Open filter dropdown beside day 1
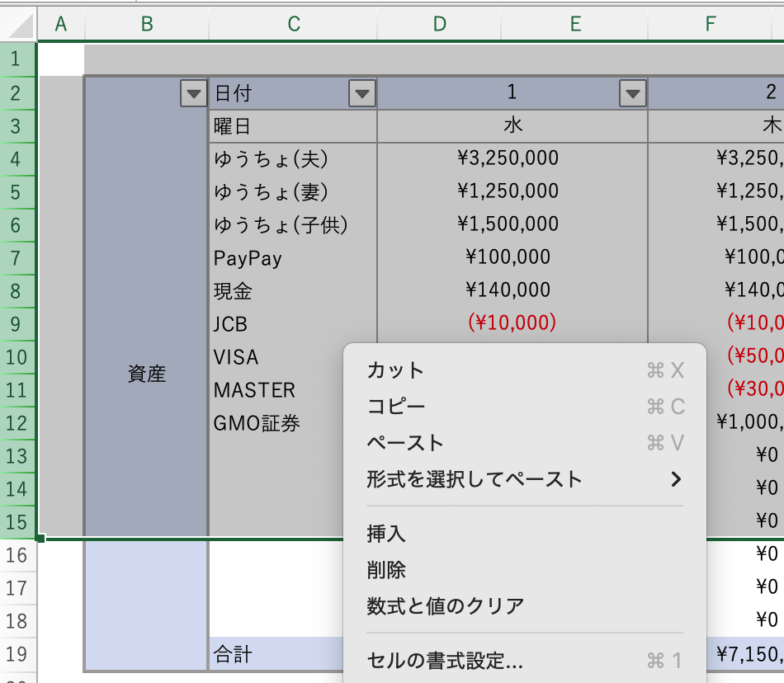Viewport: 784px width, 683px height. (x=632, y=94)
